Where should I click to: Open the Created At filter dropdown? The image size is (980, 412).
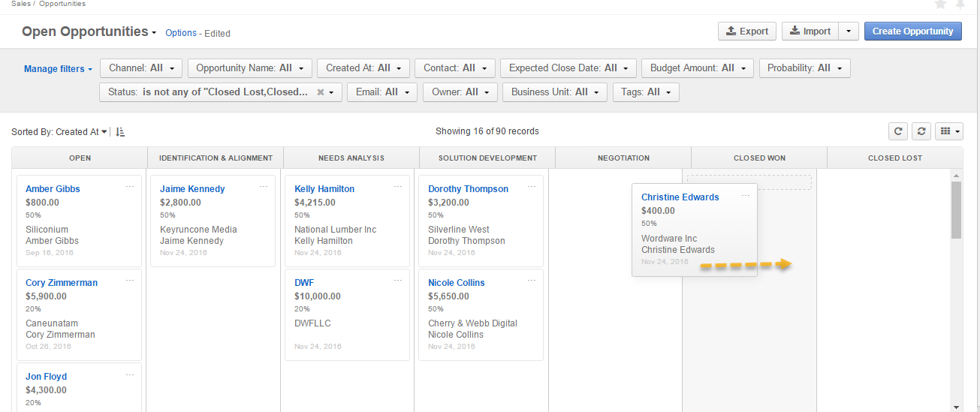pos(363,68)
